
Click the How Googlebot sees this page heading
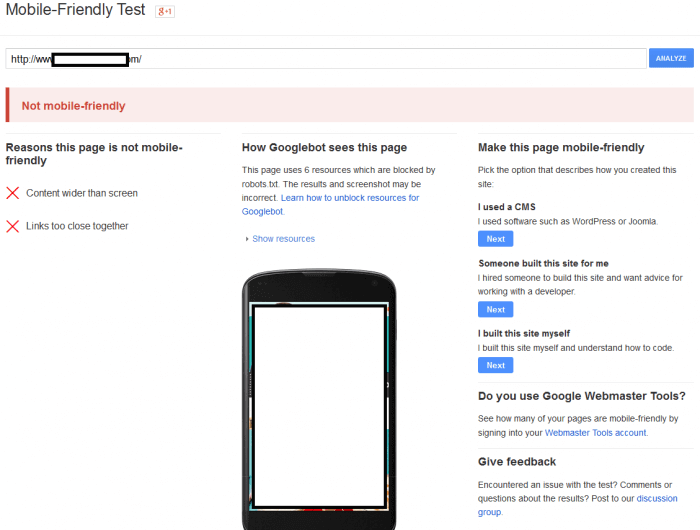click(324, 147)
